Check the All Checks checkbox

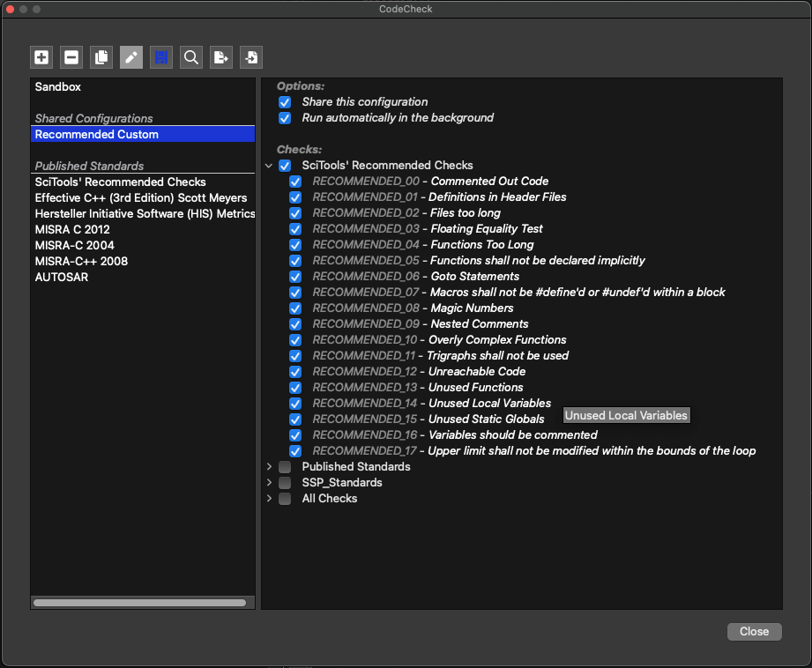[285, 499]
